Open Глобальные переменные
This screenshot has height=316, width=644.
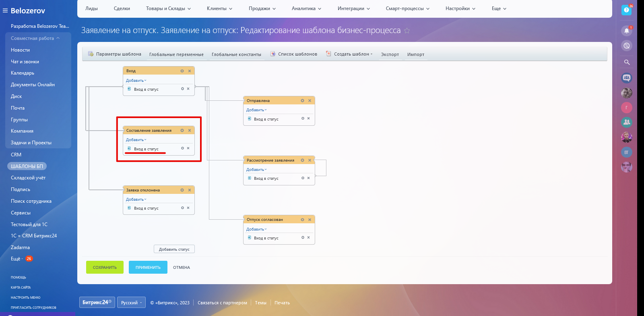tap(176, 54)
